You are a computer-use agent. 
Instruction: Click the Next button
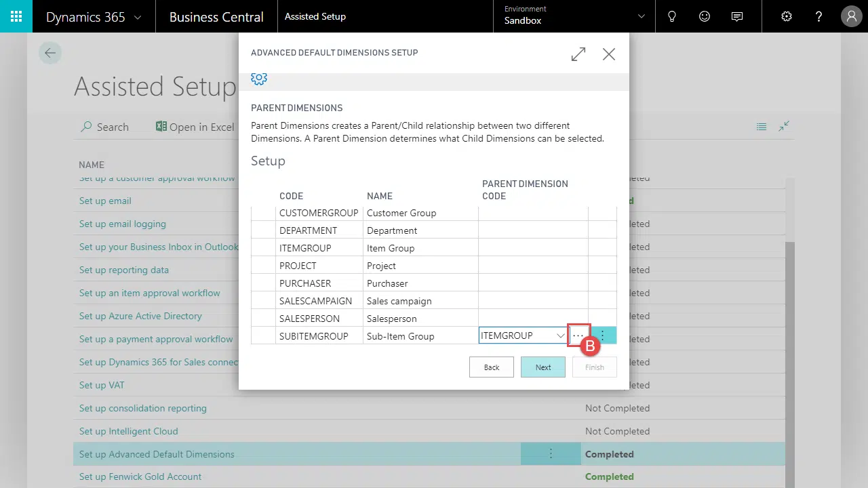(542, 367)
